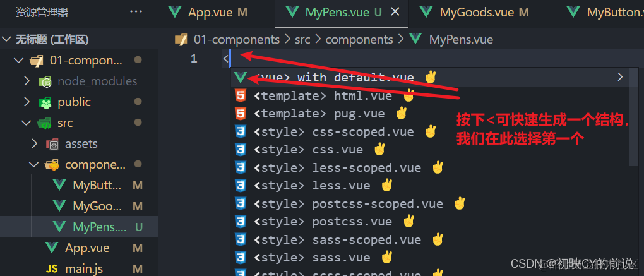The width and height of the screenshot is (644, 276).
Task: Choose the <style> sass.vue suggestion
Action: 429,258
